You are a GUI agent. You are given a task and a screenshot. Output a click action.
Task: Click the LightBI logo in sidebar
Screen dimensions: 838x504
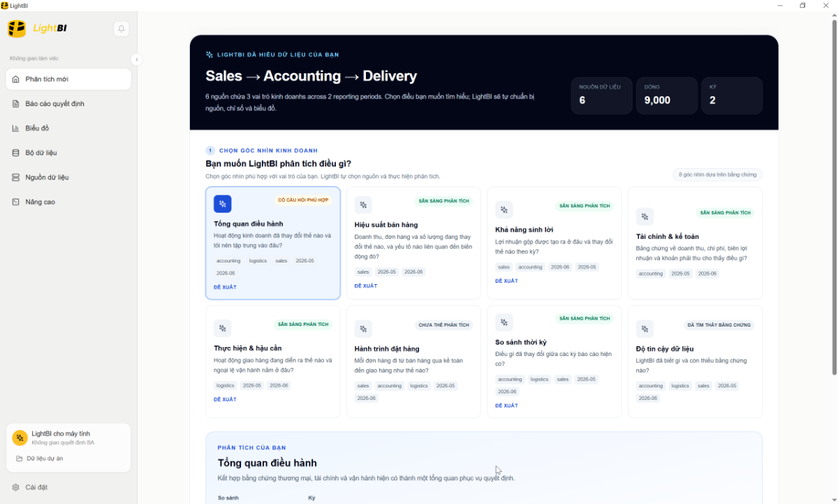click(38, 29)
